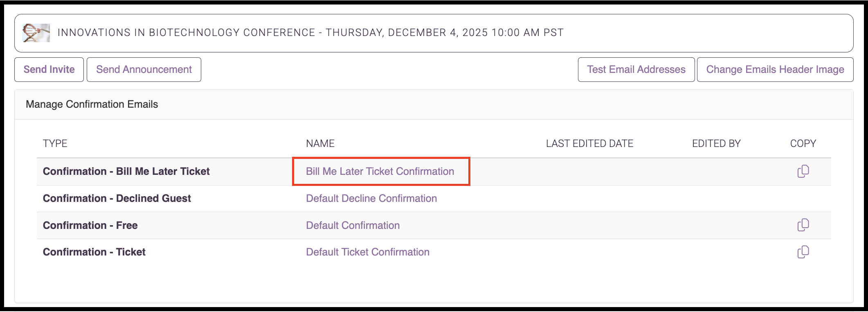Screen dimensions: 868x312
Task: Click the Send Invite button
Action: 49,70
